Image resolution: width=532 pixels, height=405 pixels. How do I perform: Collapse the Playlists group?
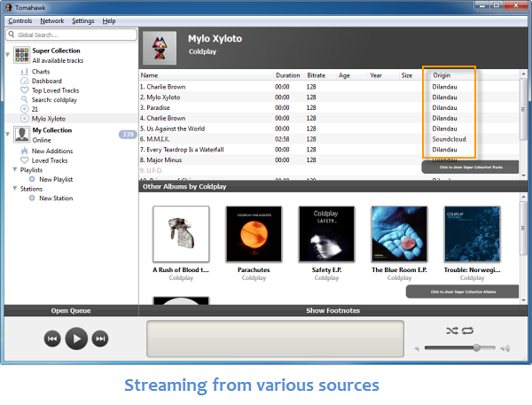(x=15, y=169)
